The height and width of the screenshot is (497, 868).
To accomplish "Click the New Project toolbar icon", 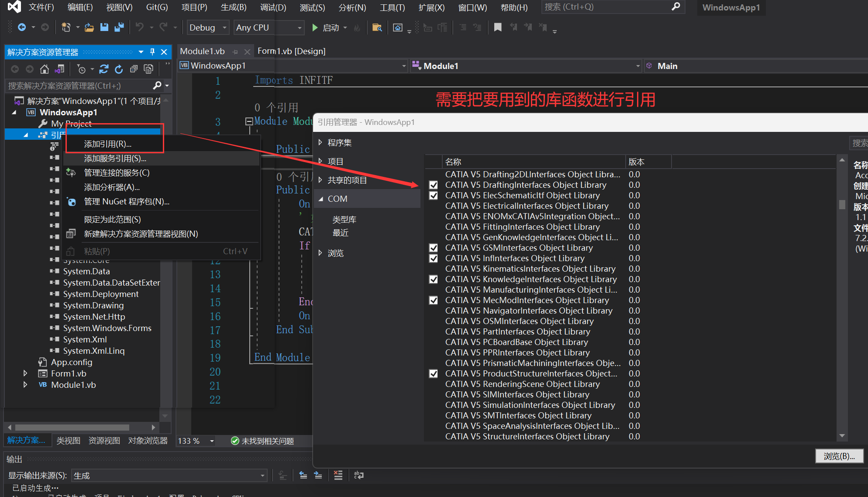I will 66,28.
